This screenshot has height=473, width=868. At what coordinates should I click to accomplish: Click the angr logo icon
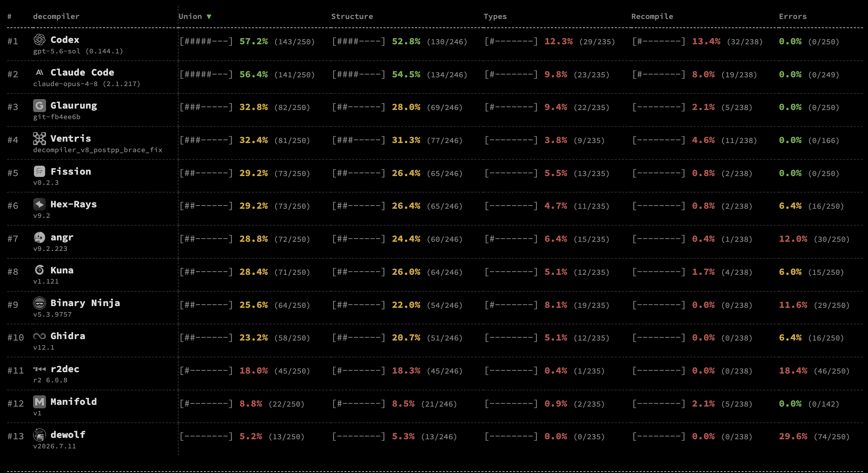coord(39,237)
